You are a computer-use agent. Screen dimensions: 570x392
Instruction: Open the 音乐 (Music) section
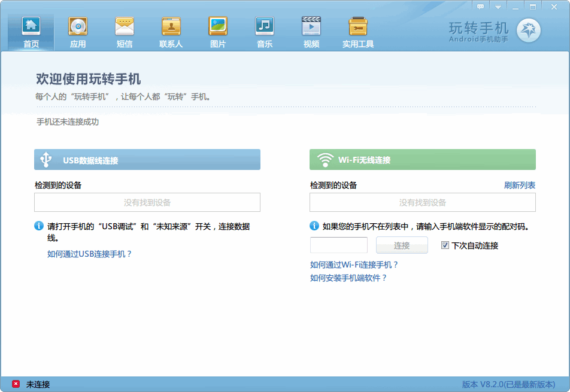coord(265,32)
